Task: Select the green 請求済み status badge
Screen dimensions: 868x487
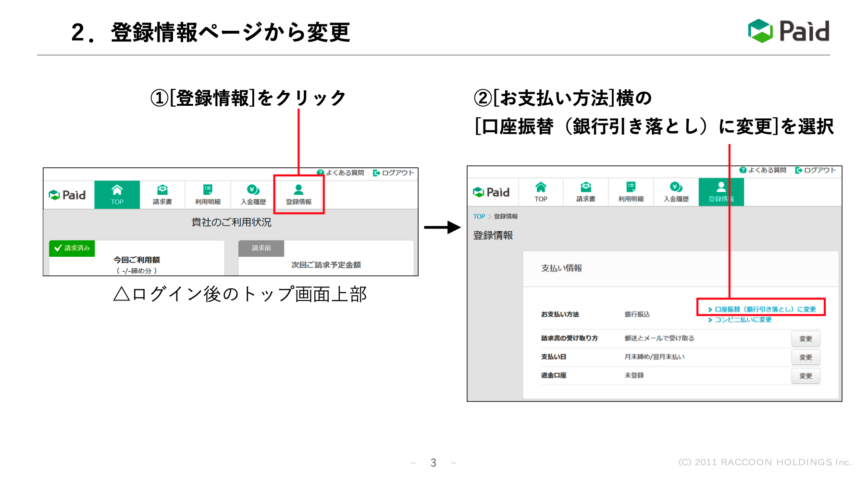Action: click(x=72, y=248)
